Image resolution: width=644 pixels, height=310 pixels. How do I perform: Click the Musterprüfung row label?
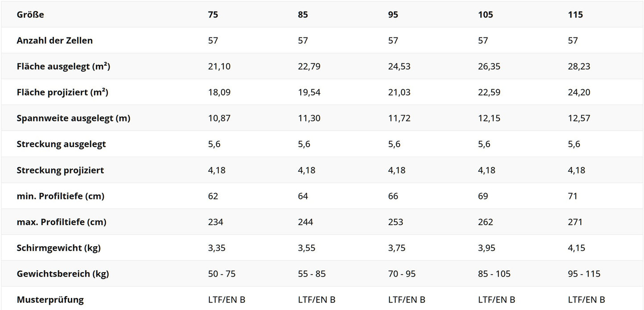50,299
